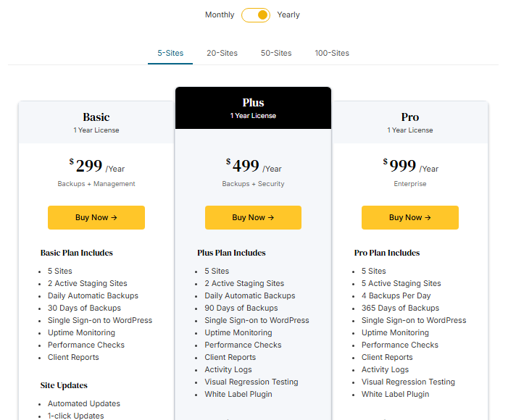Click 365 Days of Backups in Pro

[400, 308]
